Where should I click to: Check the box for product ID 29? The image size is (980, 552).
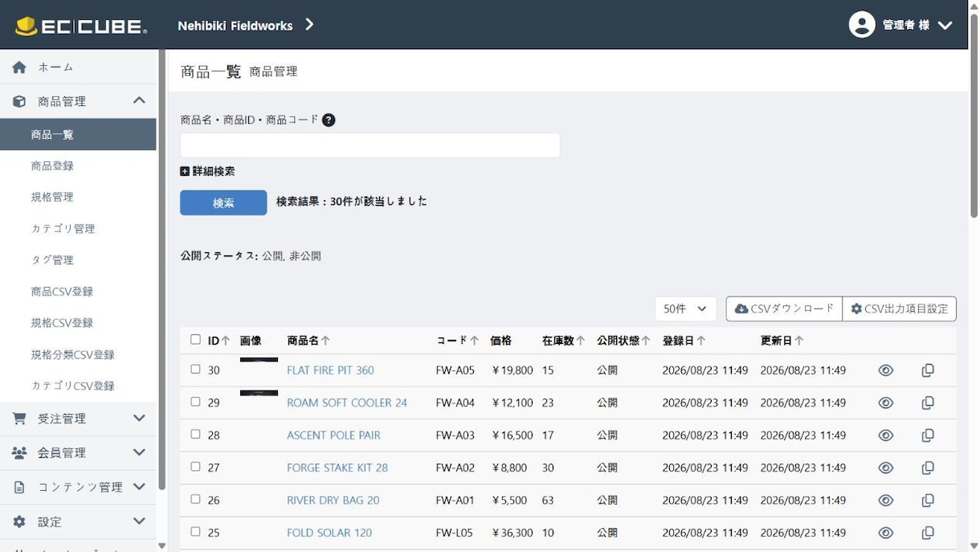195,402
